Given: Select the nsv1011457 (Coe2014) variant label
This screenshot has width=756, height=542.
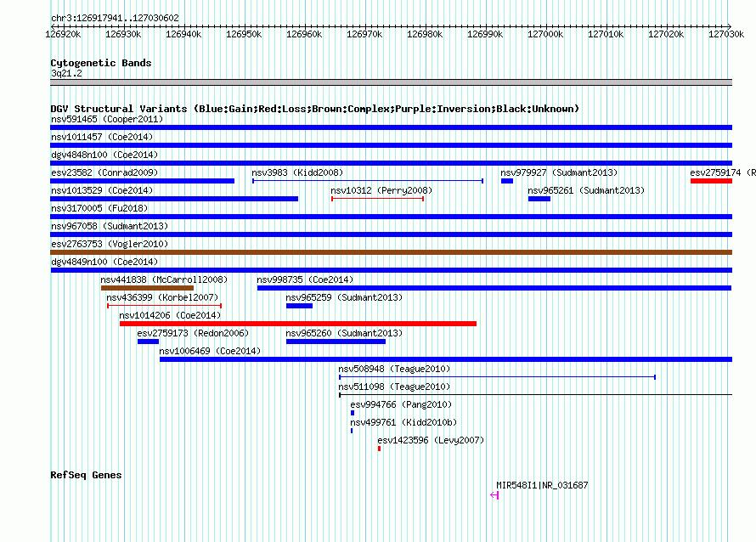Looking at the screenshot, I should point(102,137).
